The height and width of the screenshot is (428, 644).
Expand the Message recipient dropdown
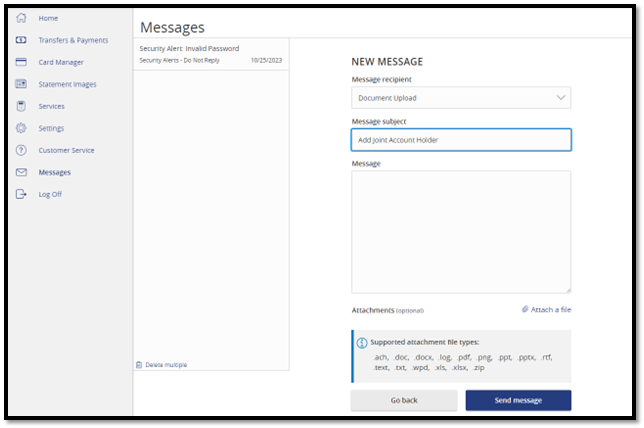point(460,98)
